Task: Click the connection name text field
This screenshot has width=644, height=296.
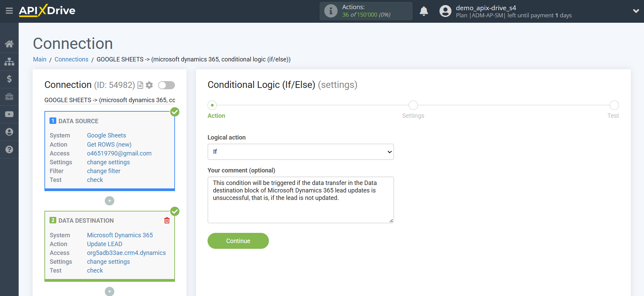Action: (110, 100)
